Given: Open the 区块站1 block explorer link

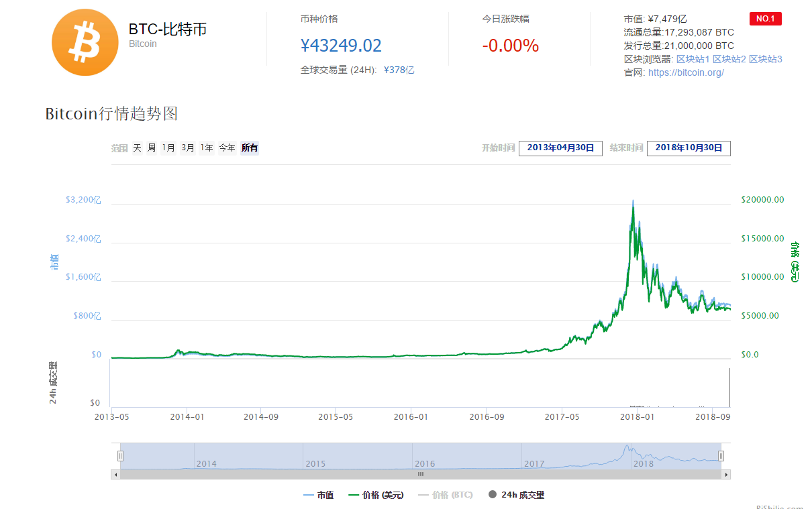Looking at the screenshot, I should coord(693,59).
